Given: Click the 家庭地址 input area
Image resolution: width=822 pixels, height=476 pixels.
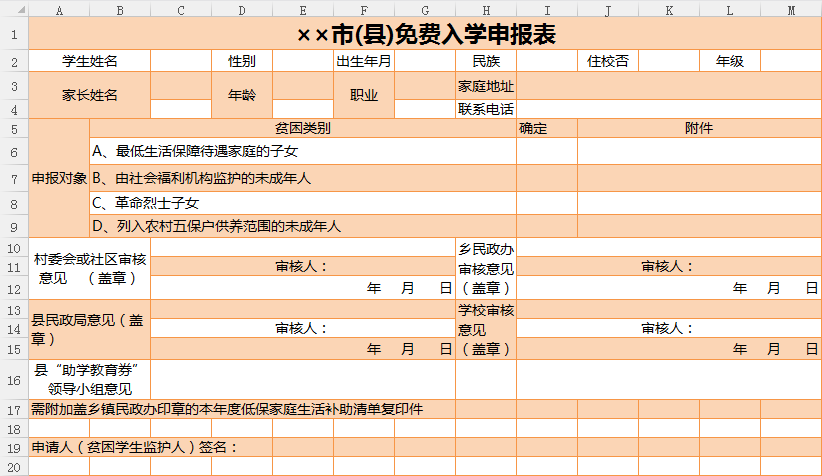Looking at the screenshot, I should click(x=668, y=86).
